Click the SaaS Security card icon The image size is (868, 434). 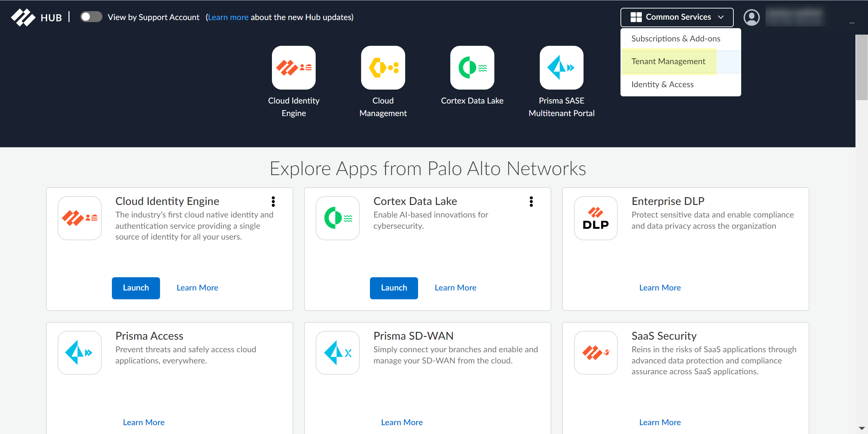[596, 353]
